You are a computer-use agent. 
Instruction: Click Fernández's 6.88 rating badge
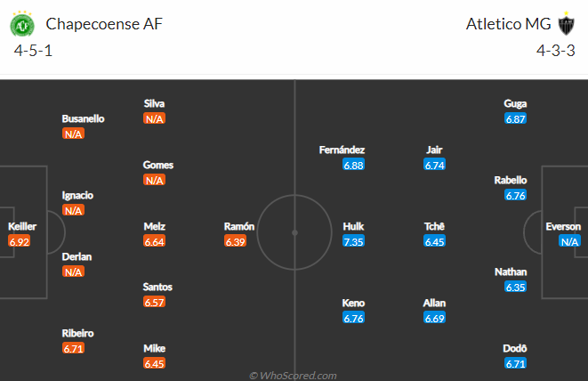click(x=353, y=165)
